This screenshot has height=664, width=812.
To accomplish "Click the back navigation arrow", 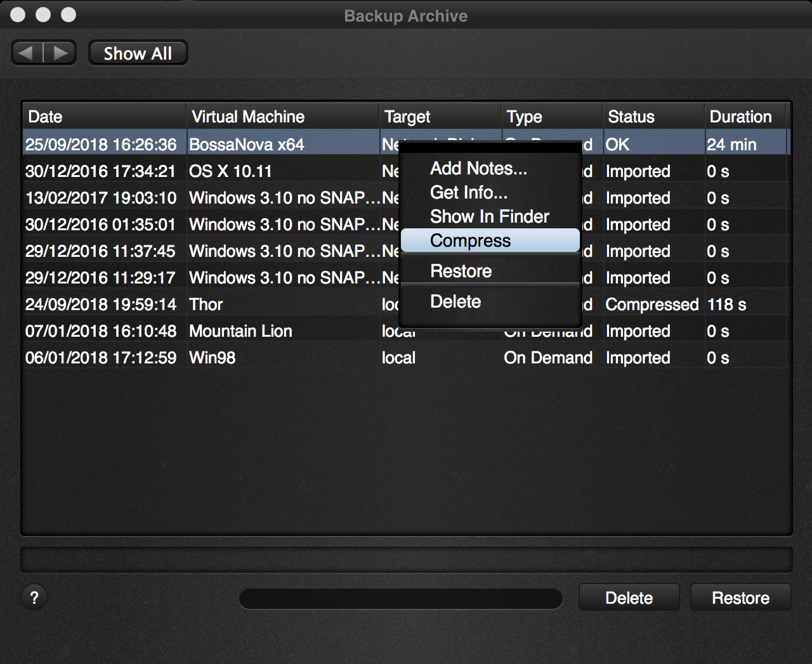I will (27, 53).
